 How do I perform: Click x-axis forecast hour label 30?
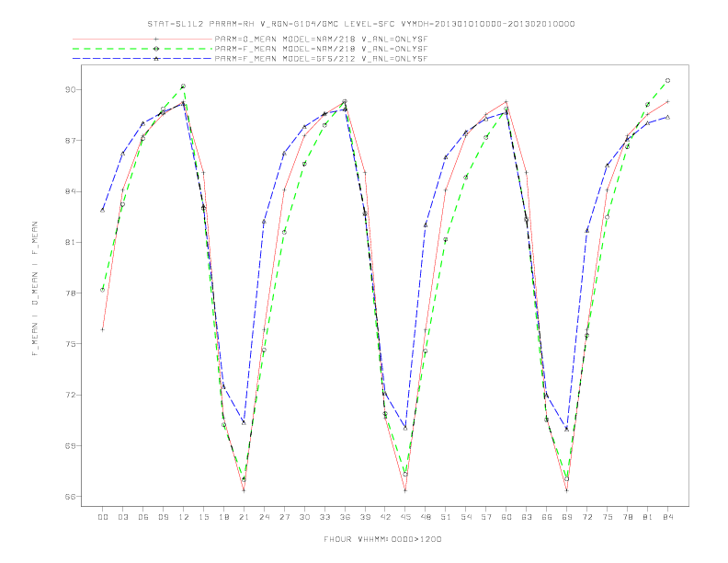pyautogui.click(x=304, y=517)
